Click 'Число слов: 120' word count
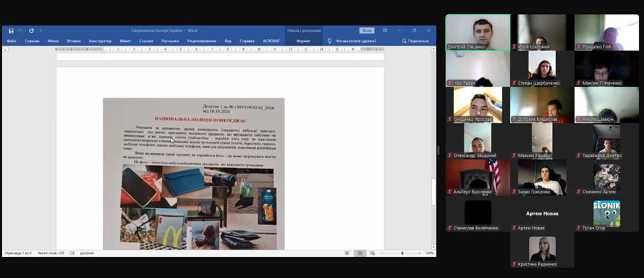This screenshot has width=644, height=278. [x=50, y=253]
